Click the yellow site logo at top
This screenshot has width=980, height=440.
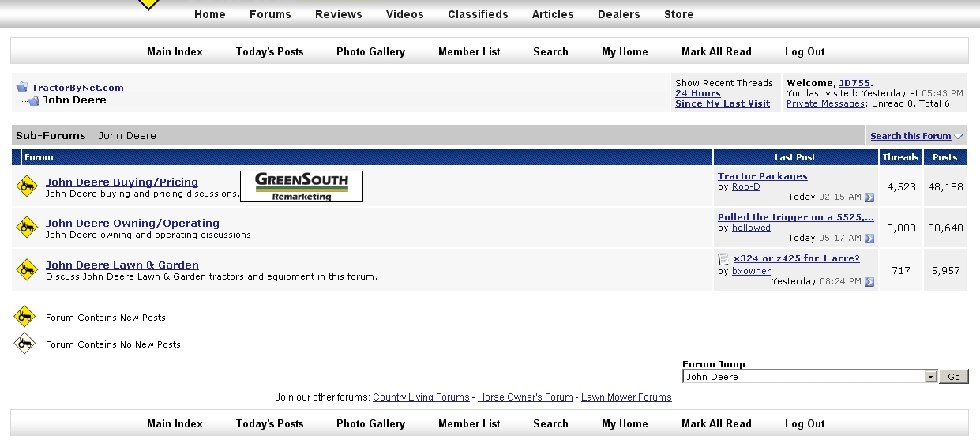[x=148, y=5]
